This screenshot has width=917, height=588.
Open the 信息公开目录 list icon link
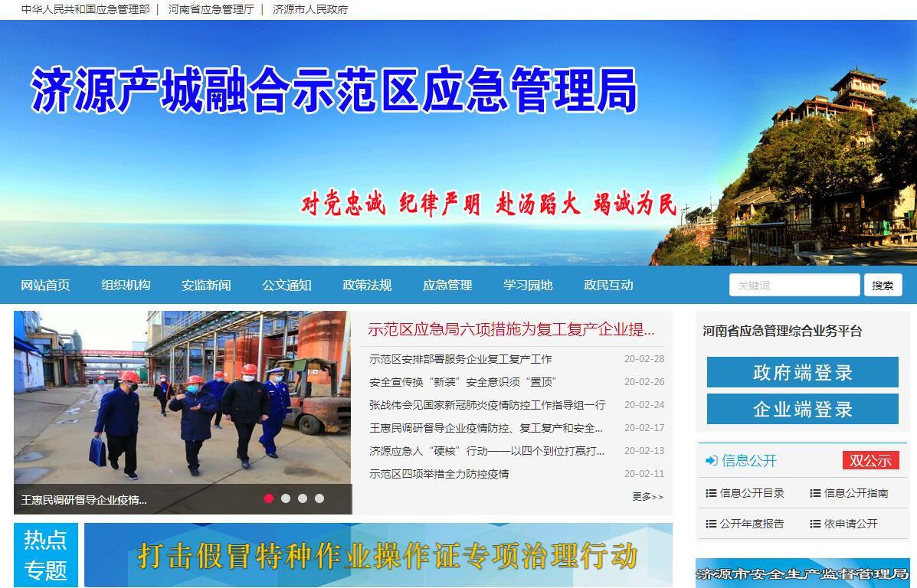point(745,493)
